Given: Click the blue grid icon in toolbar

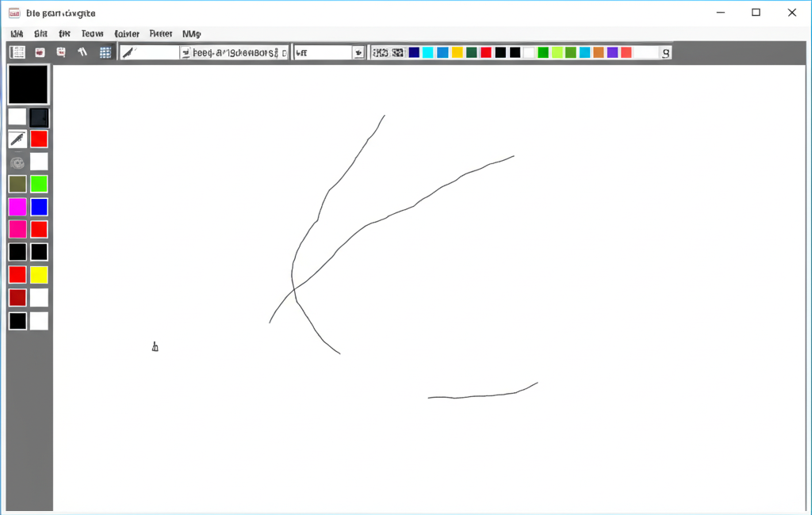Looking at the screenshot, I should point(105,52).
